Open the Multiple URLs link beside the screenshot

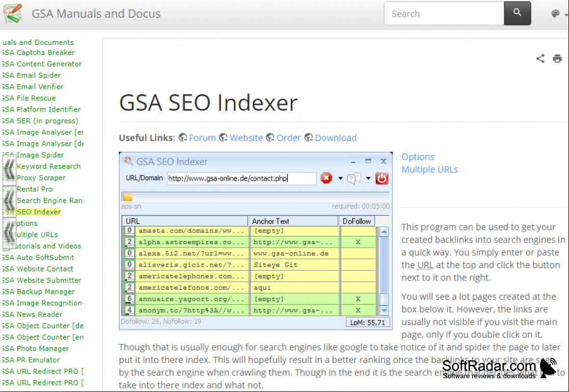(430, 170)
